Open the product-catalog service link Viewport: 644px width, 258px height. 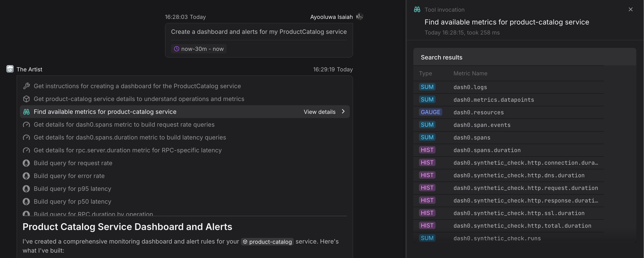tap(267, 242)
